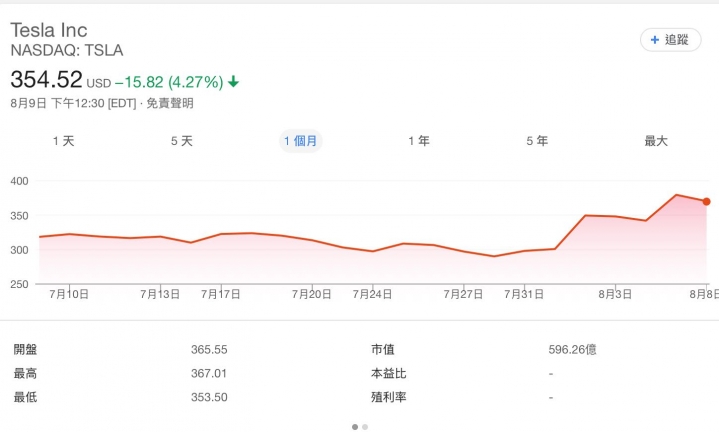Click the 300 y-axis label

tap(19, 250)
